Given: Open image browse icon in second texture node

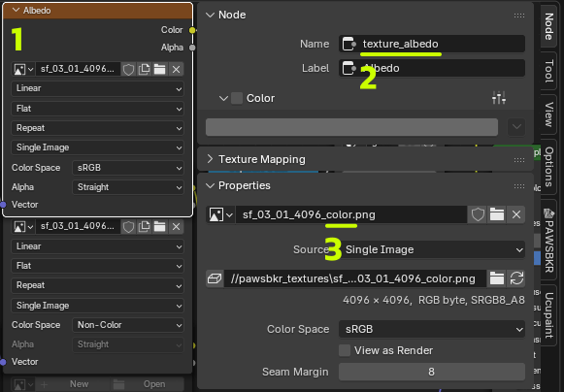Looking at the screenshot, I should click(x=23, y=227).
